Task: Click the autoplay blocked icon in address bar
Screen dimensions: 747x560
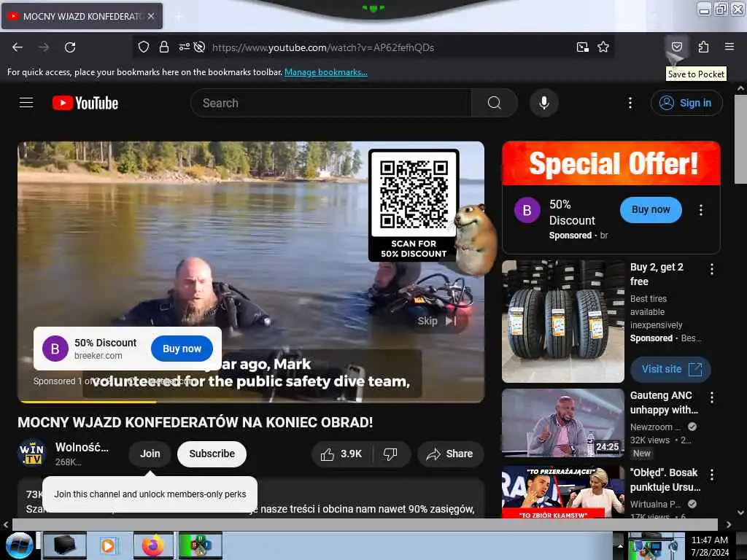Action: (x=200, y=47)
